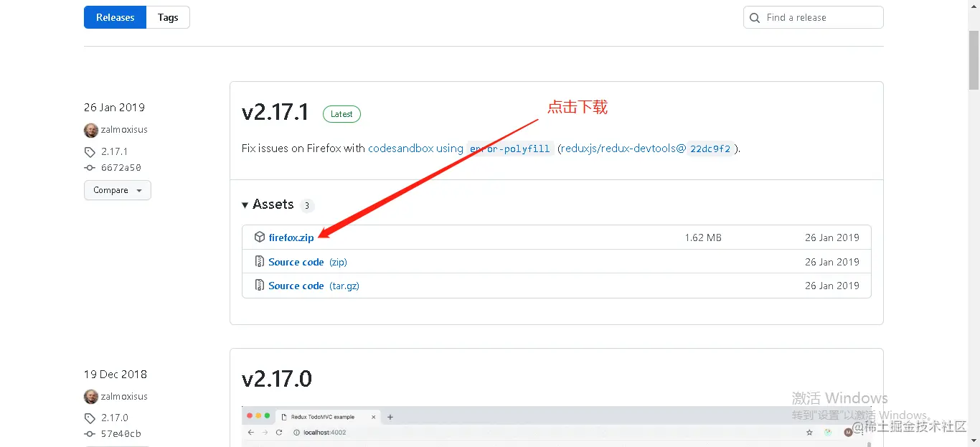Download firefox.zip
This screenshot has width=980, height=447.
(x=291, y=237)
